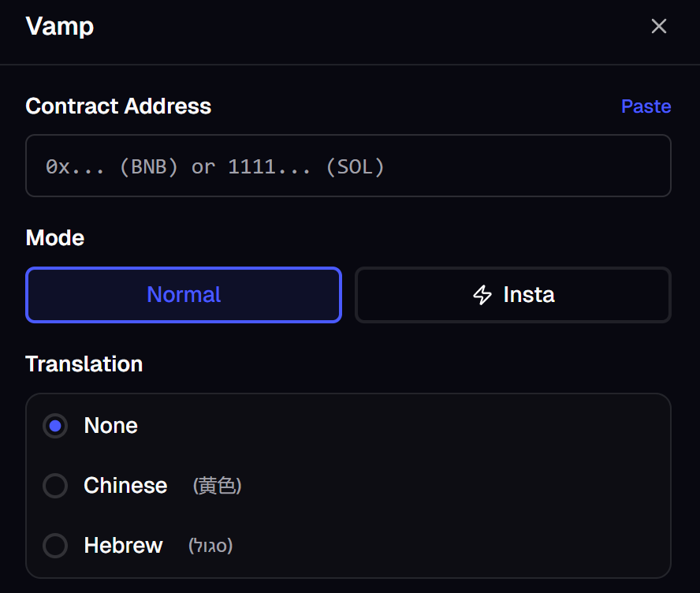Paste a contract address using the Paste link
The width and height of the screenshot is (700, 593).
click(x=646, y=106)
